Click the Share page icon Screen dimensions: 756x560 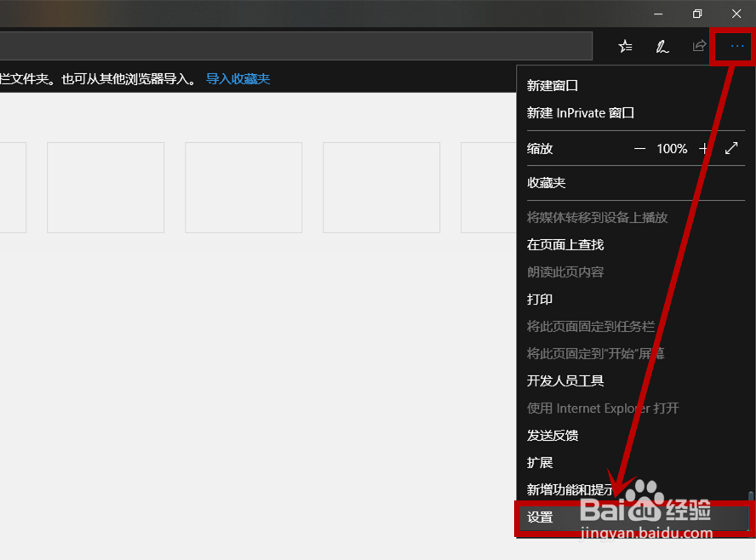click(699, 46)
